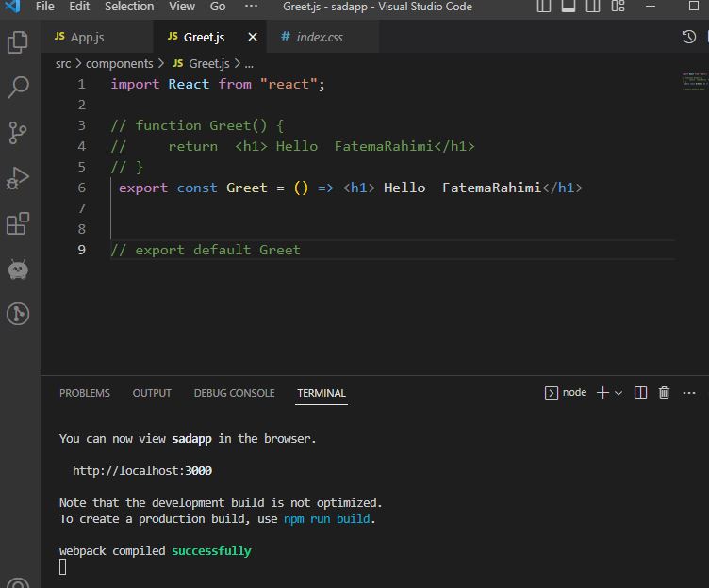
Task: Click the node terminal shell label
Action: pyautogui.click(x=565, y=392)
